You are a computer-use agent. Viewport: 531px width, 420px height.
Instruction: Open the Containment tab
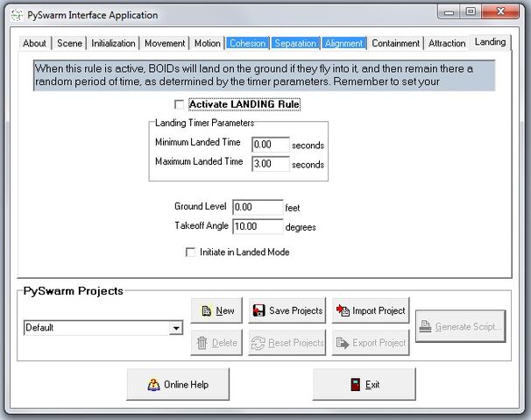(x=395, y=43)
